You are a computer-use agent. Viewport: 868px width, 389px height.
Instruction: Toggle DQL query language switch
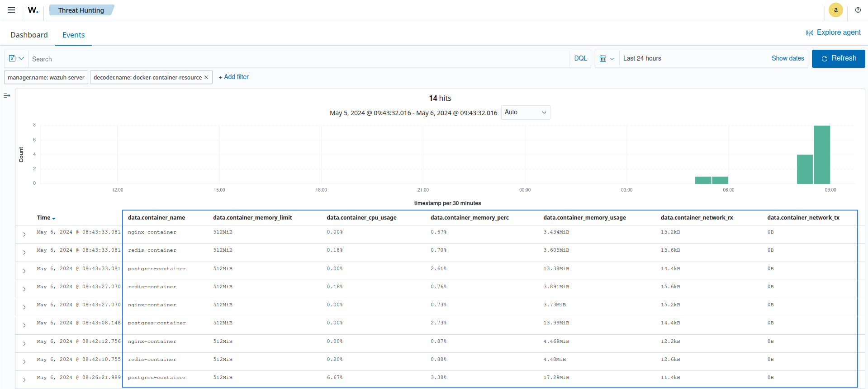tap(580, 59)
